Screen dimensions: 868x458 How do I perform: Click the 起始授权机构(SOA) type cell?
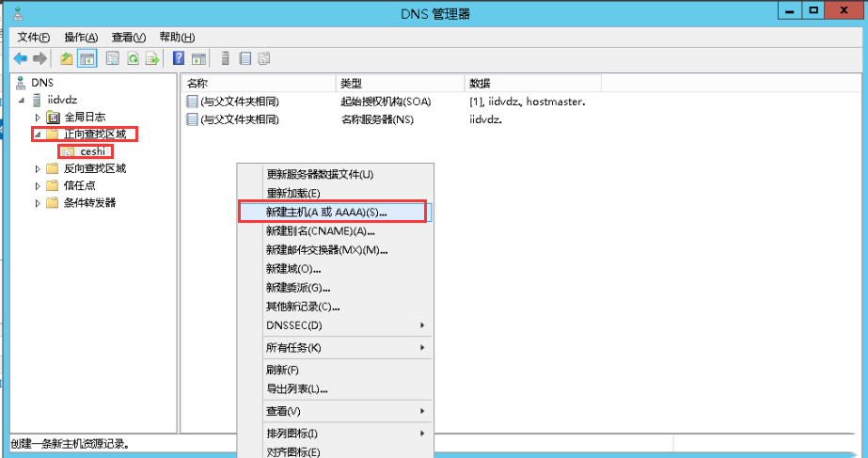point(386,102)
